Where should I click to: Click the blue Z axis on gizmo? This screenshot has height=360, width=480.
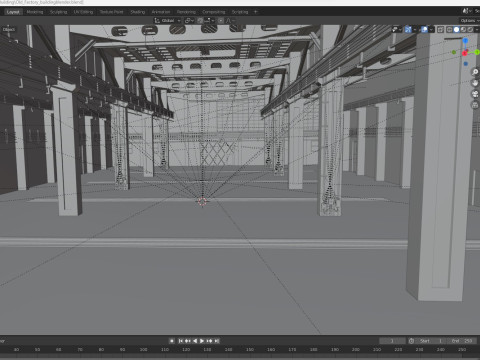[465, 40]
